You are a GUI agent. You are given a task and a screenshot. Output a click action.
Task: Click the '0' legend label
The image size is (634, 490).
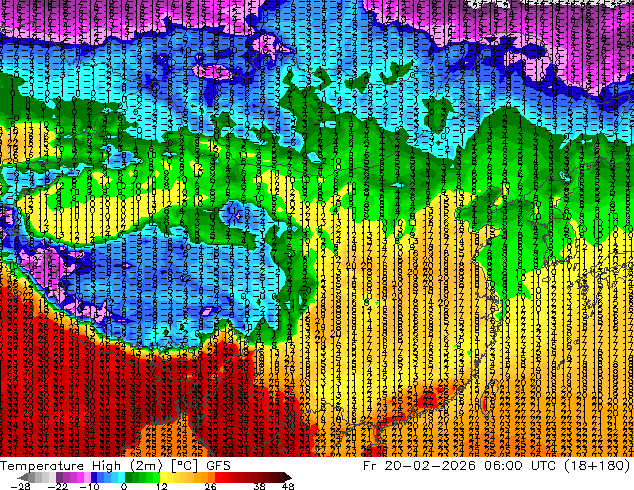pyautogui.click(x=124, y=486)
